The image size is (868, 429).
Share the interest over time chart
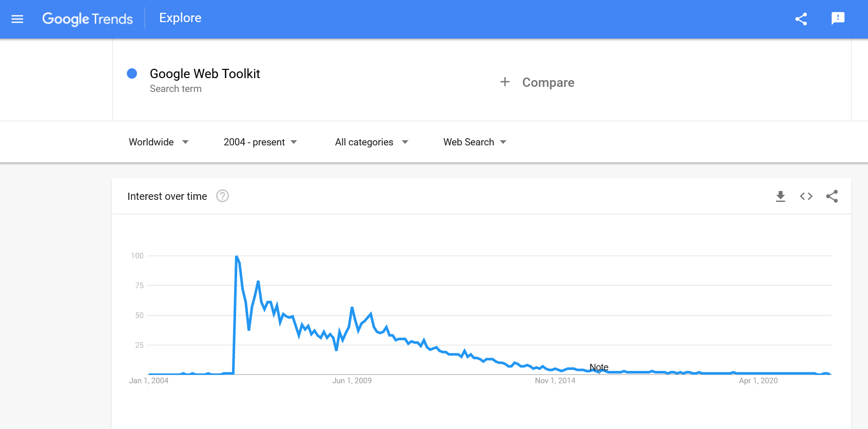pyautogui.click(x=832, y=196)
